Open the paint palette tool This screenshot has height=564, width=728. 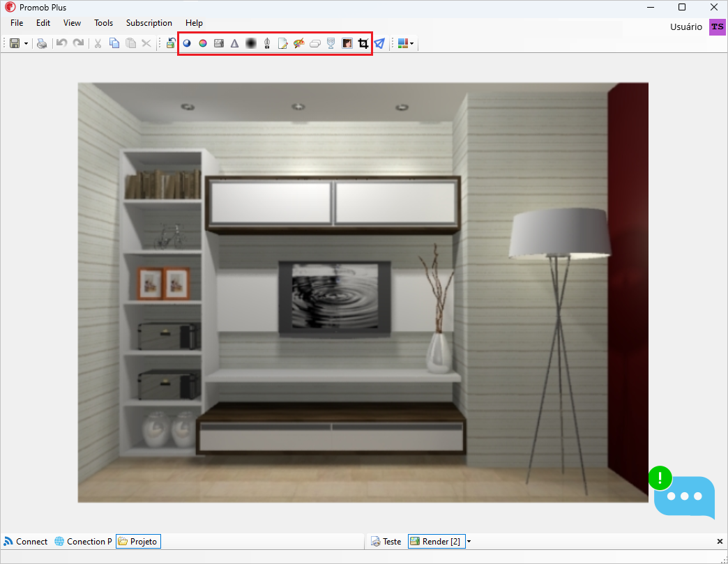pyautogui.click(x=299, y=43)
